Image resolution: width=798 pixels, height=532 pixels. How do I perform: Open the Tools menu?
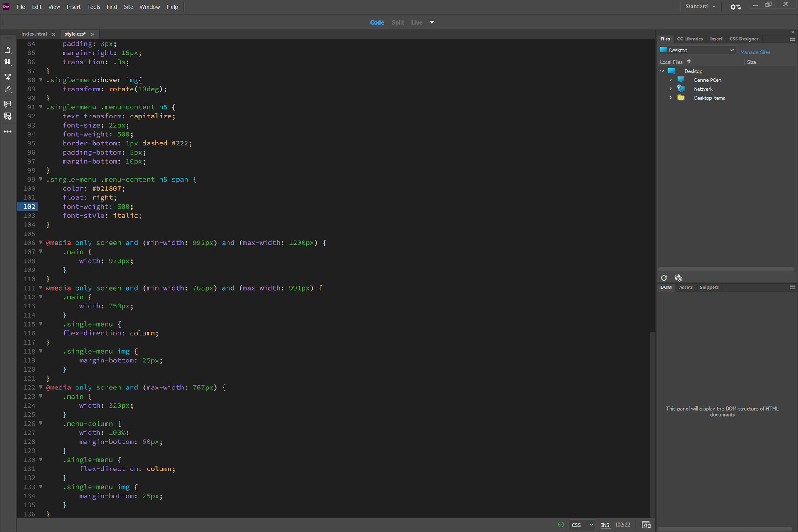(x=94, y=7)
